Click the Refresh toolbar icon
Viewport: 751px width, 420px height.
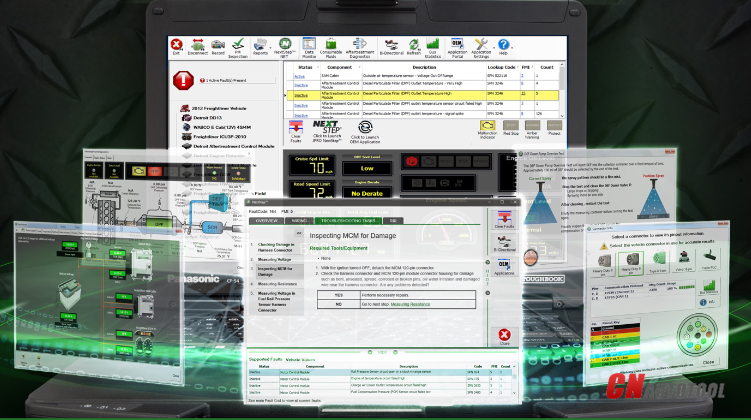(x=413, y=47)
